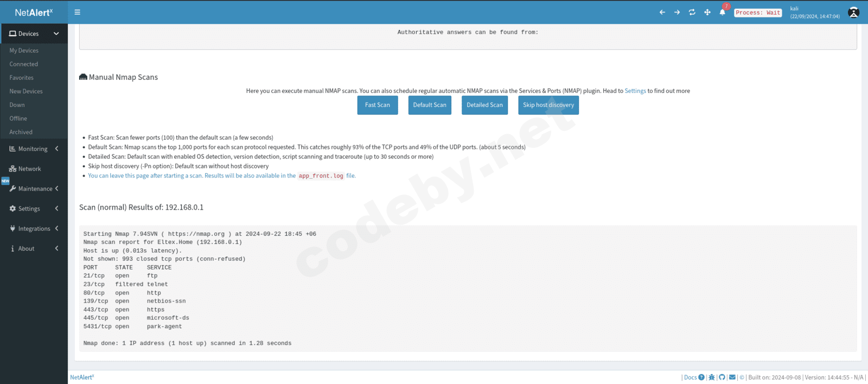Expand the Monitoring section chevron
The height and width of the screenshot is (384, 868).
[x=56, y=149]
